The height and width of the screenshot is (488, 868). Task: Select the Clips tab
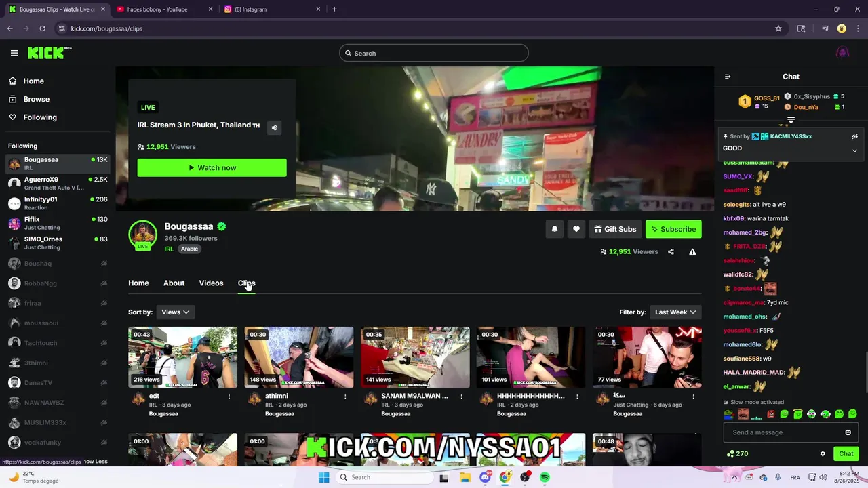point(246,283)
